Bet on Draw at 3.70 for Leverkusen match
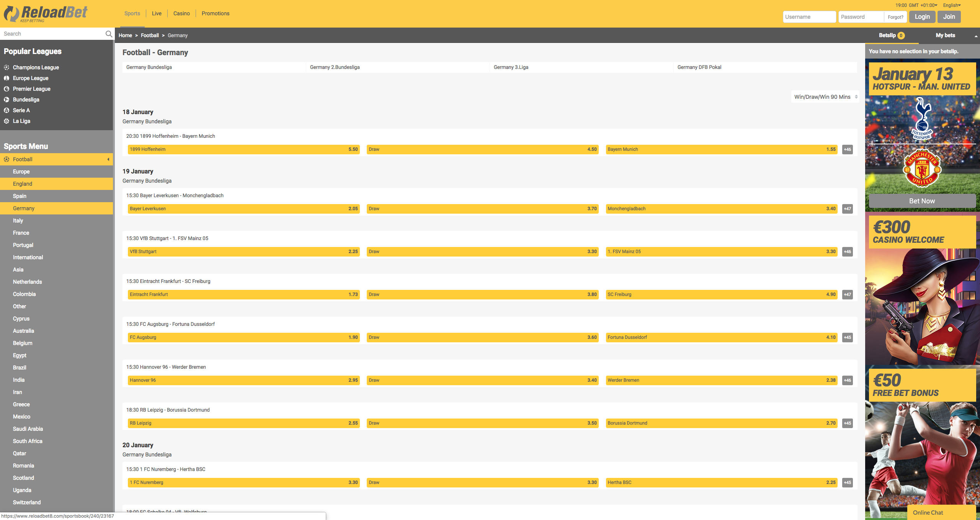The image size is (980, 520). (x=483, y=209)
